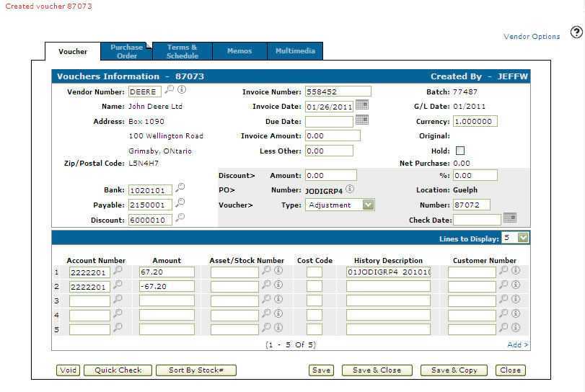Search account number on line 4
The height and width of the screenshot is (392, 585).
pyautogui.click(x=118, y=313)
